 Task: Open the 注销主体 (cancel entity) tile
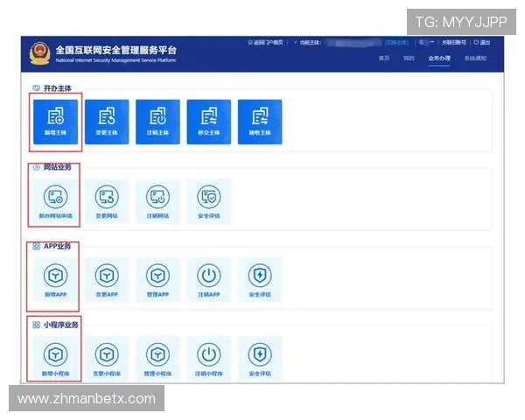click(x=157, y=122)
